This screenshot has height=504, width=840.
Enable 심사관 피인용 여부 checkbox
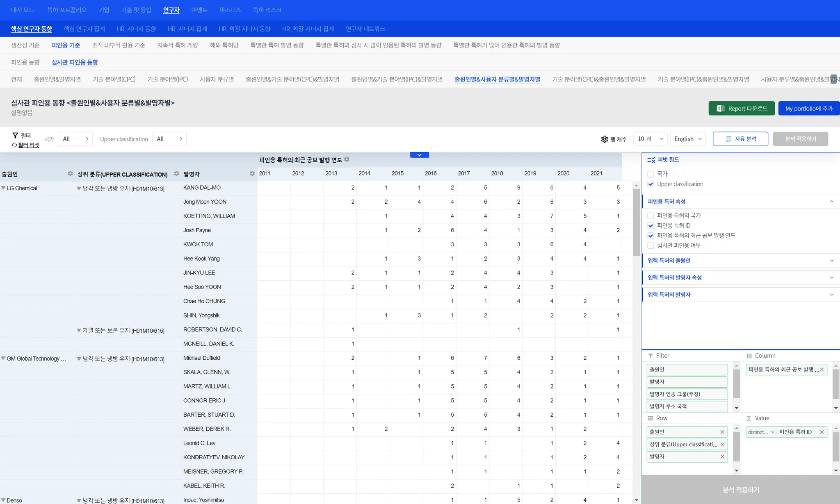click(651, 245)
